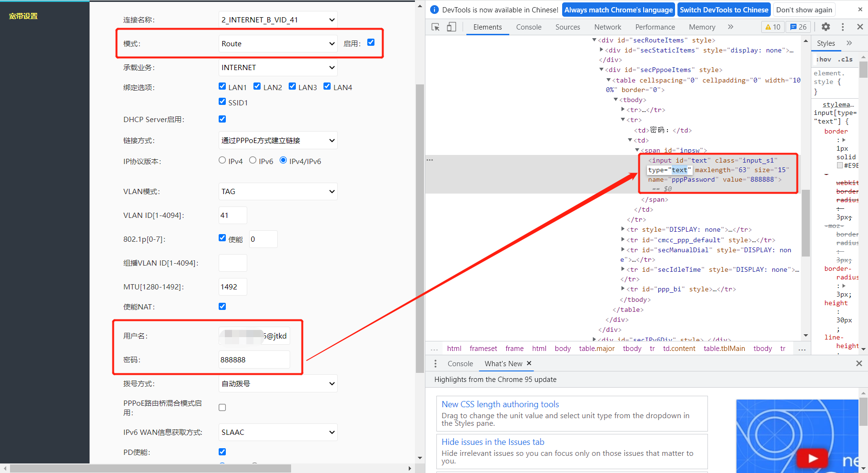
Task: Switch to the Network tab
Action: coord(607,27)
